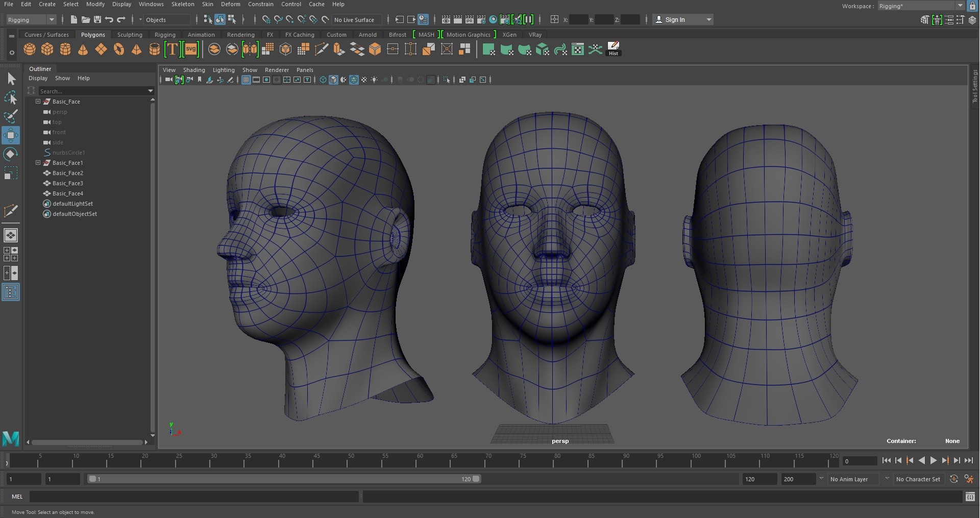Click the save scene icon
The height and width of the screenshot is (518, 980).
[x=97, y=19]
